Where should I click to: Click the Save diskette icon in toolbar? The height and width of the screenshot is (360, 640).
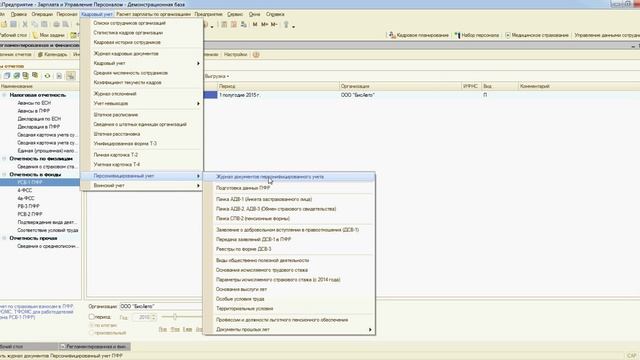pyautogui.click(x=13, y=24)
